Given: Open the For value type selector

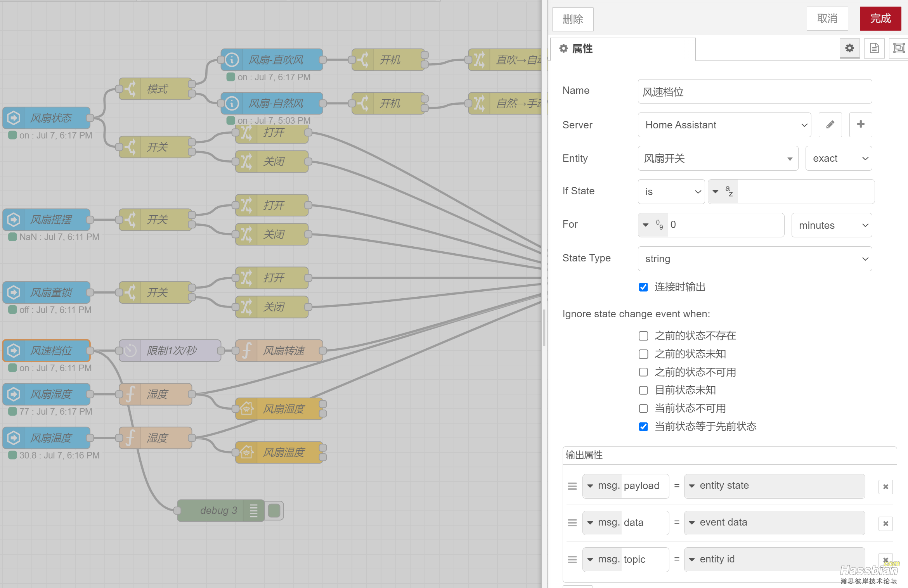Looking at the screenshot, I should [x=653, y=225].
